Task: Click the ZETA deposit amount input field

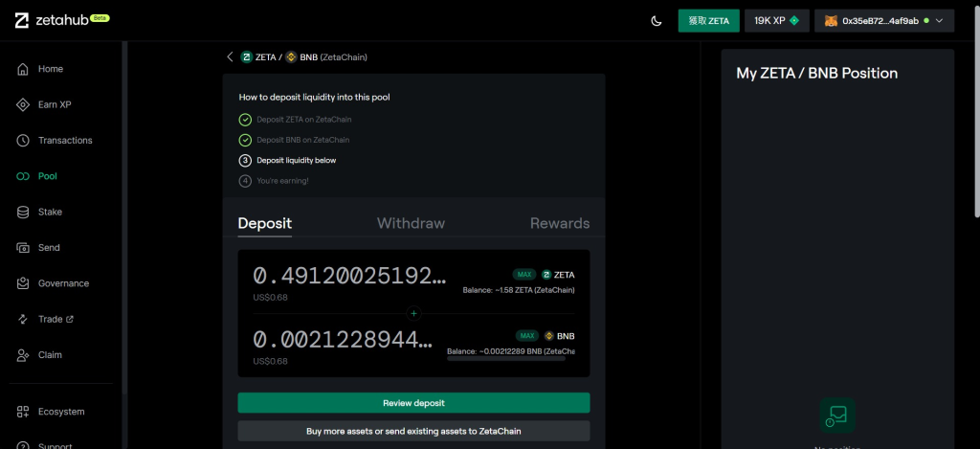Action: click(x=349, y=276)
